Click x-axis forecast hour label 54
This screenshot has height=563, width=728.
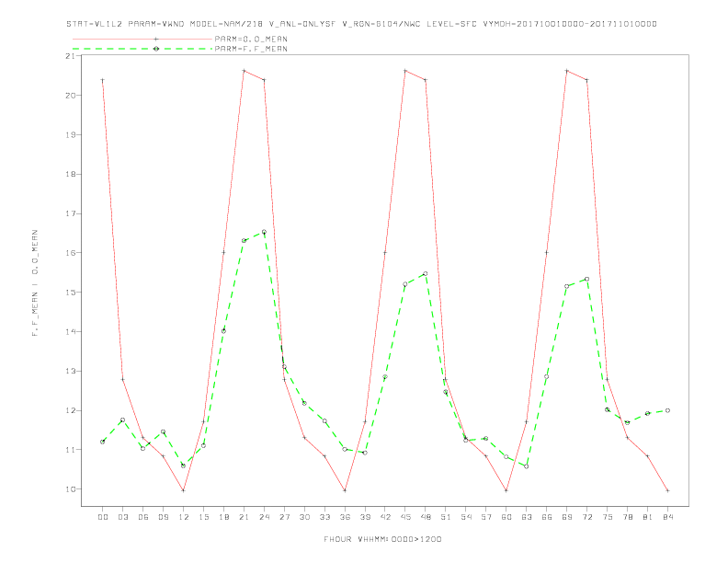pos(466,517)
